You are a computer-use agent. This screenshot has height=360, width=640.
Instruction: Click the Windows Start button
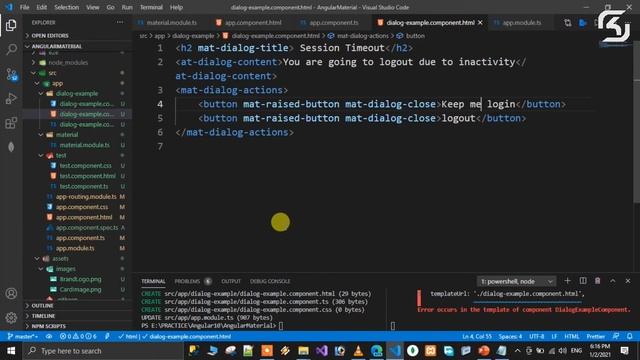tap(11, 351)
